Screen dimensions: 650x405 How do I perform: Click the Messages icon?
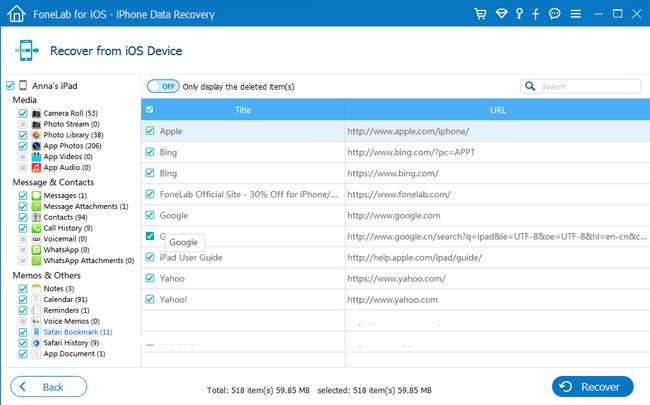(36, 195)
